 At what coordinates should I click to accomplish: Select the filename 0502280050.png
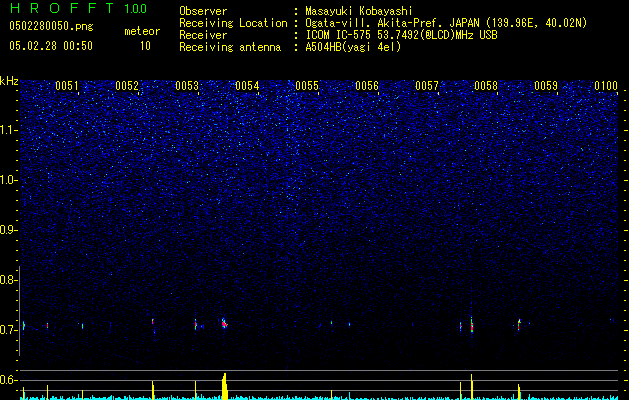click(x=51, y=26)
